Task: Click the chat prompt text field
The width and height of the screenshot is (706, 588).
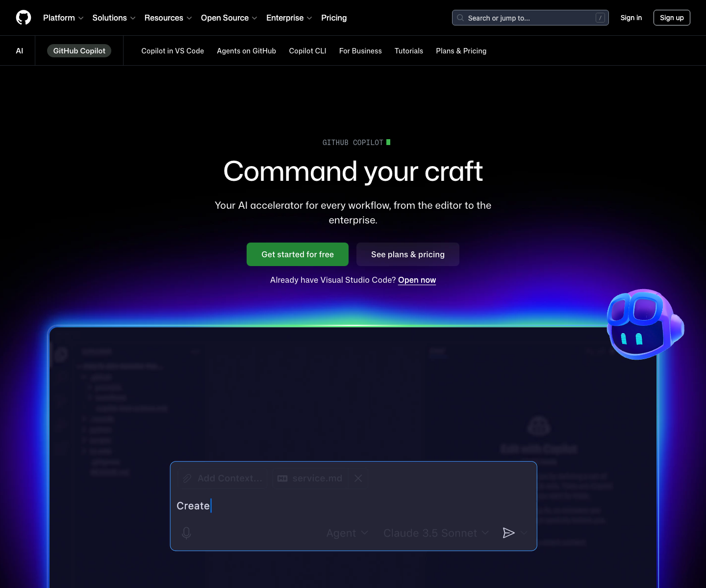Action: click(353, 506)
